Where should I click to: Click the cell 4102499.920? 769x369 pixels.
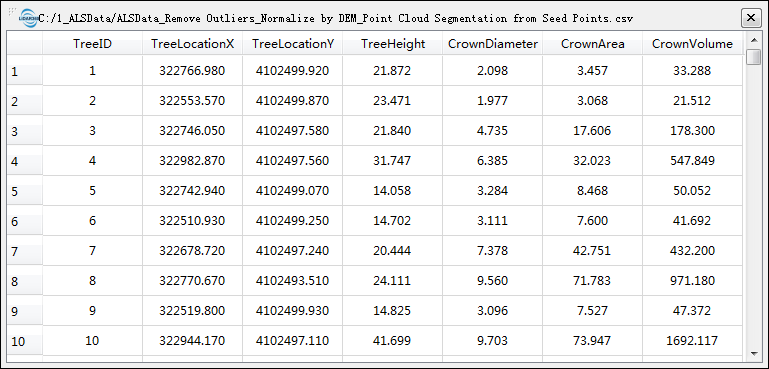point(293,71)
